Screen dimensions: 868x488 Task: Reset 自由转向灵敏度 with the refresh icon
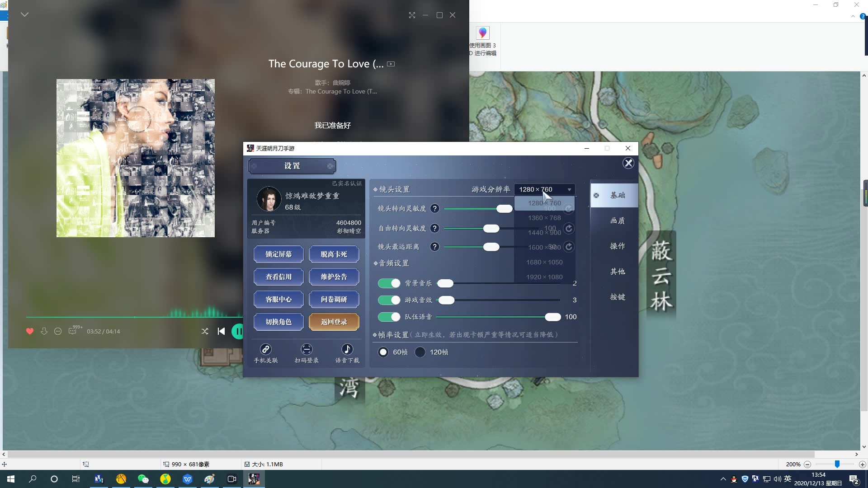[x=569, y=228]
